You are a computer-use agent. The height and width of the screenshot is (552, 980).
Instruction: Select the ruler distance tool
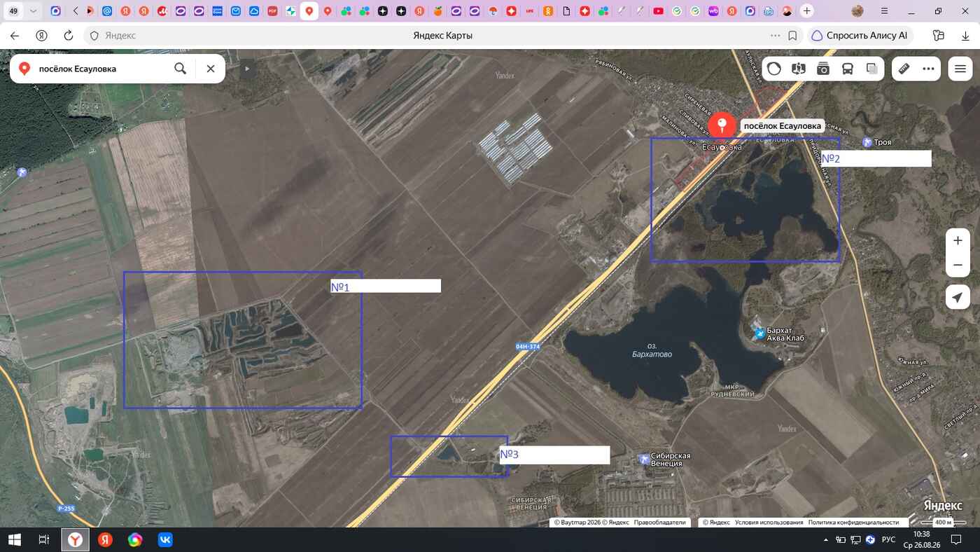(904, 69)
